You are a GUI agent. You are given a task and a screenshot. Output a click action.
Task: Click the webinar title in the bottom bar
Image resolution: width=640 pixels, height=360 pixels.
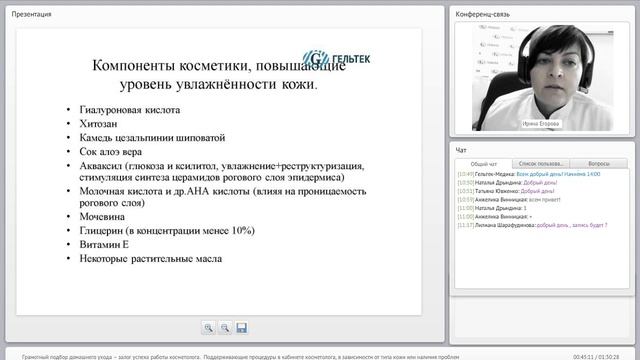[x=240, y=357]
